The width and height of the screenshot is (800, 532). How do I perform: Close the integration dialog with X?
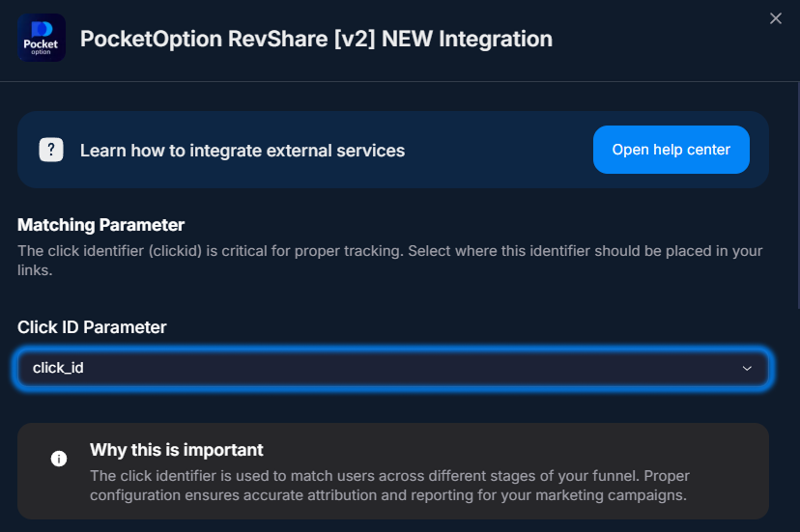coord(776,19)
